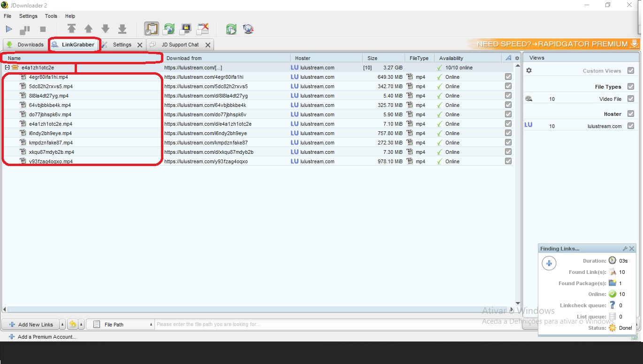
Task: Click the reconnect globe icon
Action: [248, 29]
